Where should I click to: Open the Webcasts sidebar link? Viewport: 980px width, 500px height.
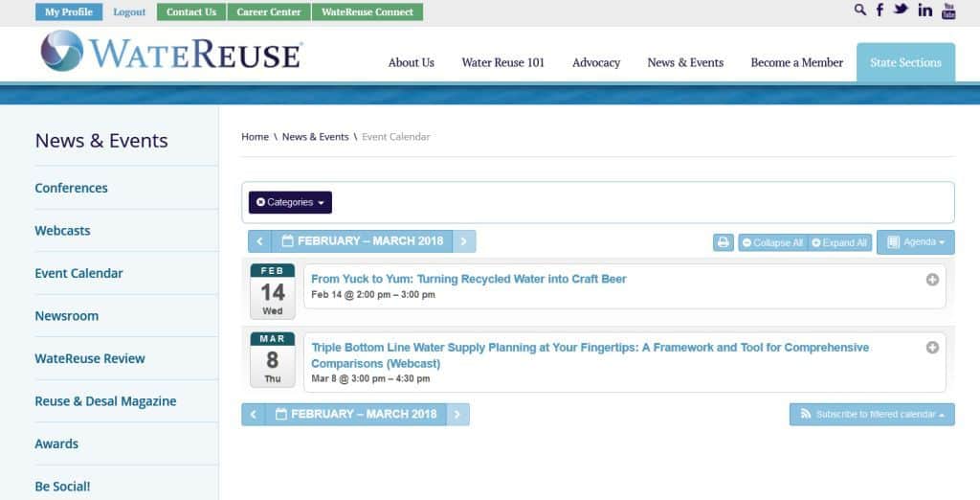point(62,231)
